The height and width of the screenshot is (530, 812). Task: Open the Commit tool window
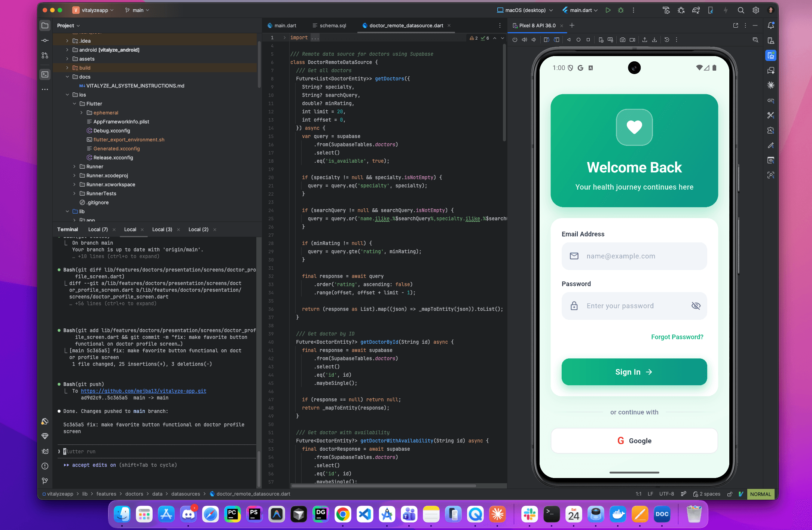coord(45,40)
